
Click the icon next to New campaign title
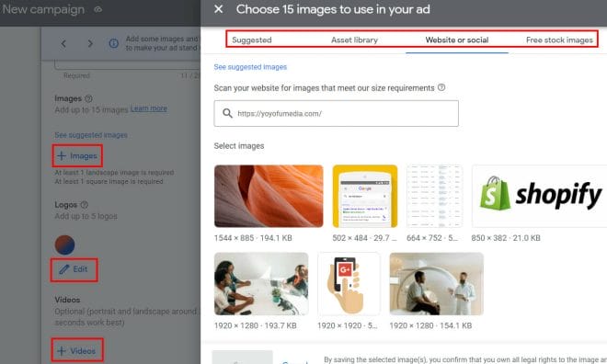98,9
